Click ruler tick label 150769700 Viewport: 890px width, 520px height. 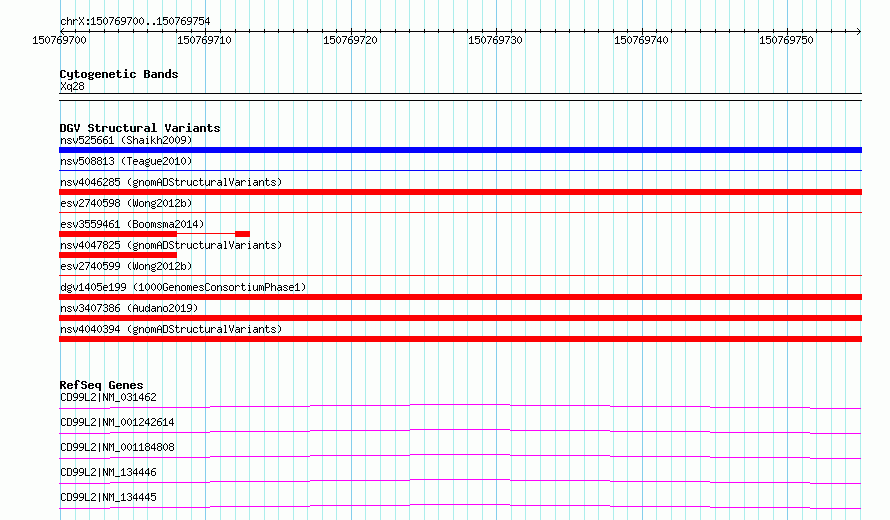point(59,40)
